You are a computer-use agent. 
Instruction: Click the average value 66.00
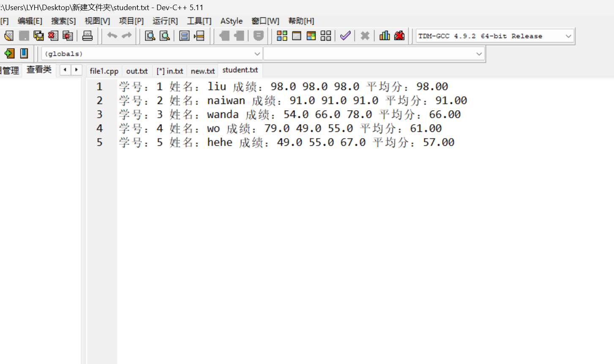(445, 114)
